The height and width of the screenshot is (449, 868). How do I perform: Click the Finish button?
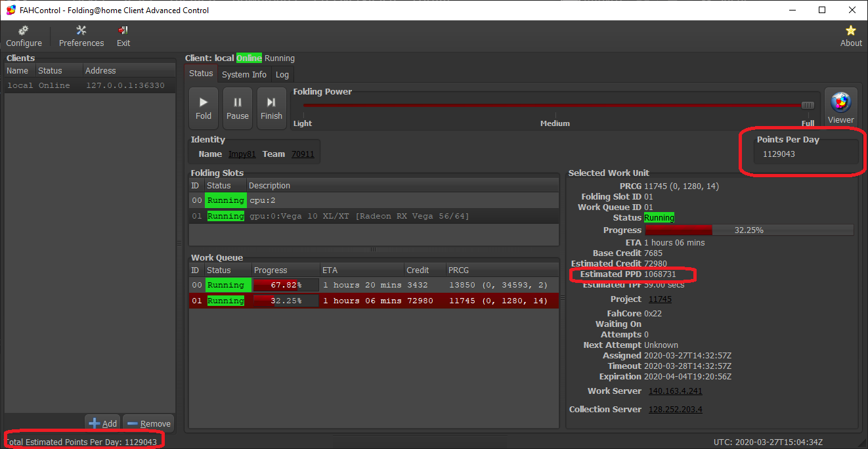[x=271, y=107]
